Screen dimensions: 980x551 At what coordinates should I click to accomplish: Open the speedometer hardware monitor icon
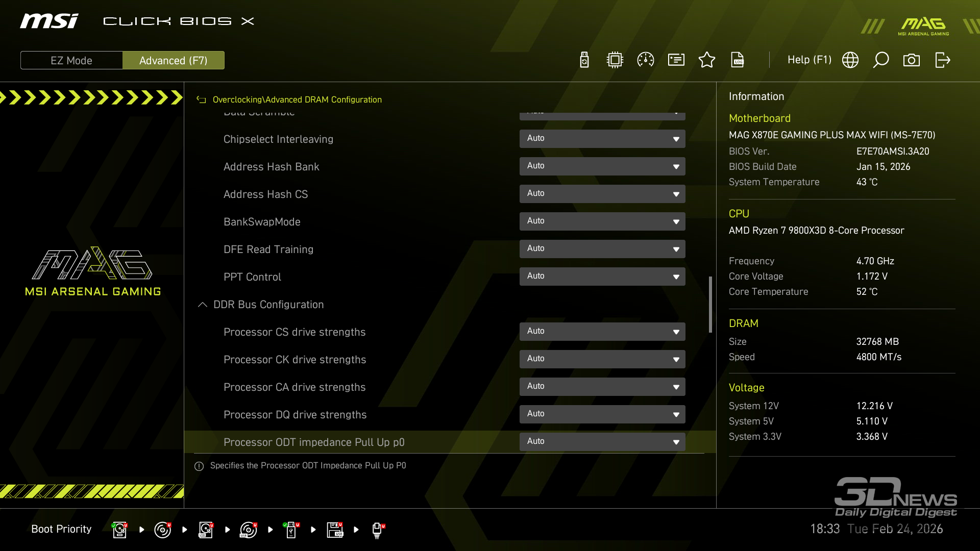[646, 60]
